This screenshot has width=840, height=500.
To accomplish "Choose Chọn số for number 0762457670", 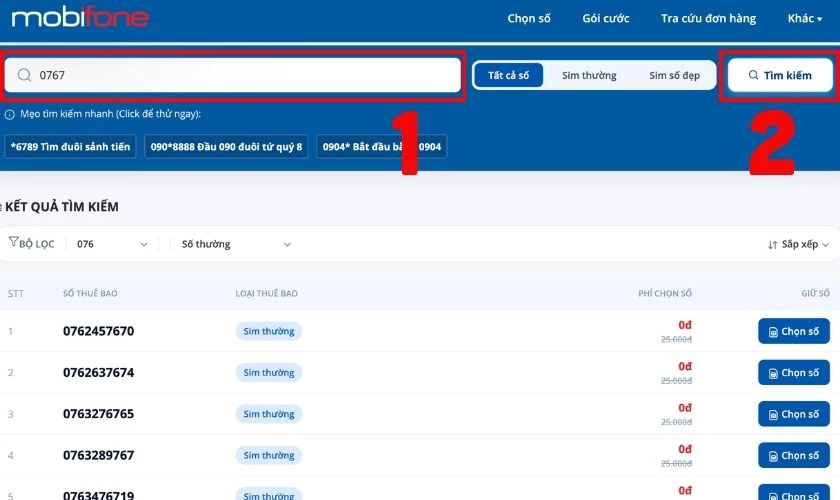I will [794, 331].
